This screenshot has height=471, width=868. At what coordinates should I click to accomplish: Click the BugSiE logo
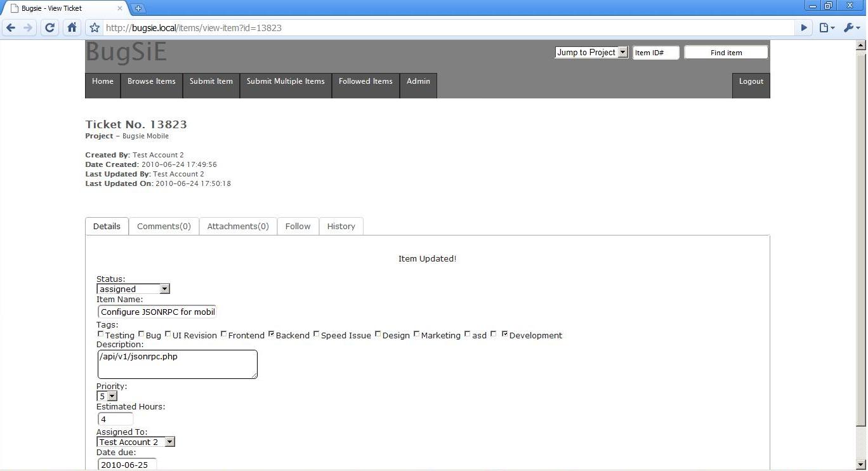[126, 52]
